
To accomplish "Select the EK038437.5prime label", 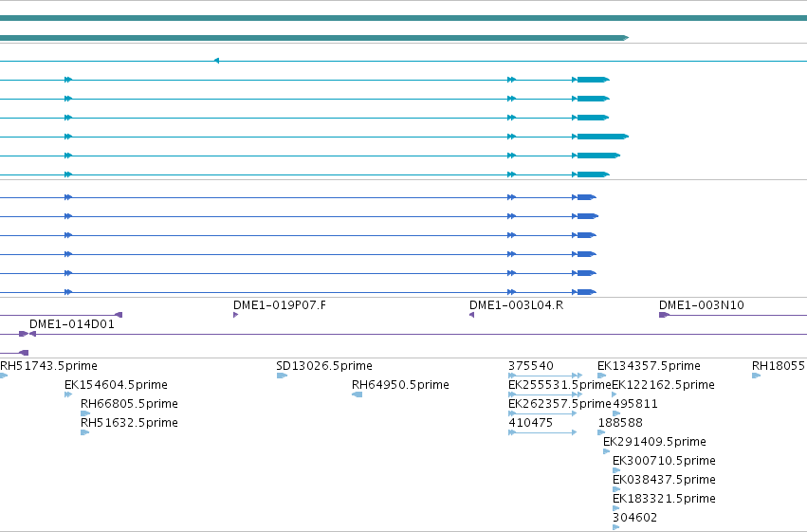I will pyautogui.click(x=664, y=480).
